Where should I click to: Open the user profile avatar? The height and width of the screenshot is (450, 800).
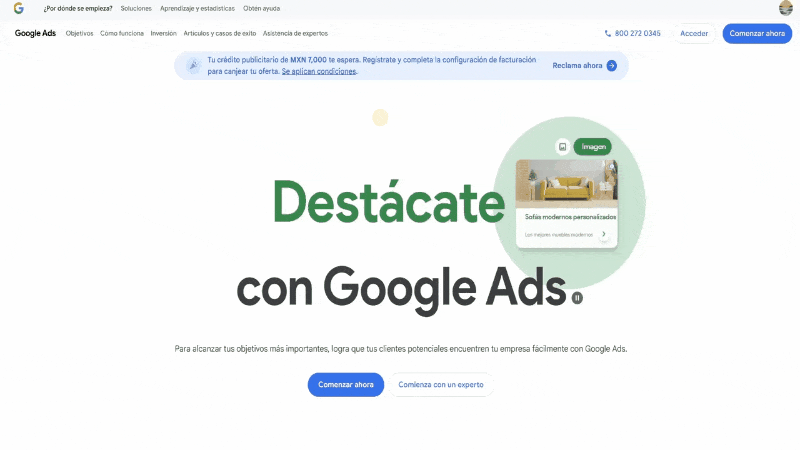pyautogui.click(x=786, y=8)
